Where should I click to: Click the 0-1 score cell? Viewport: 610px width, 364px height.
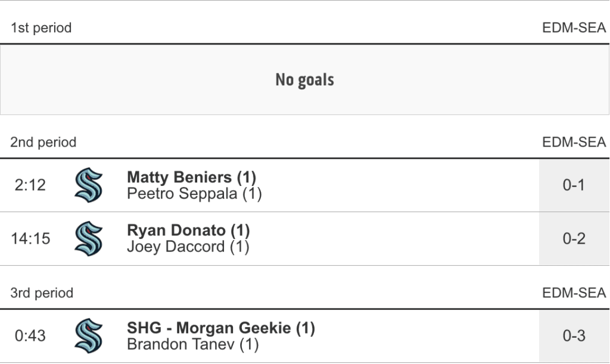pos(574,185)
